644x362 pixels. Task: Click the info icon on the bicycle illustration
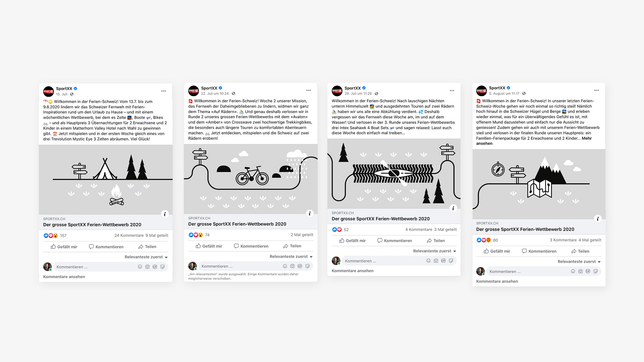[x=310, y=214]
